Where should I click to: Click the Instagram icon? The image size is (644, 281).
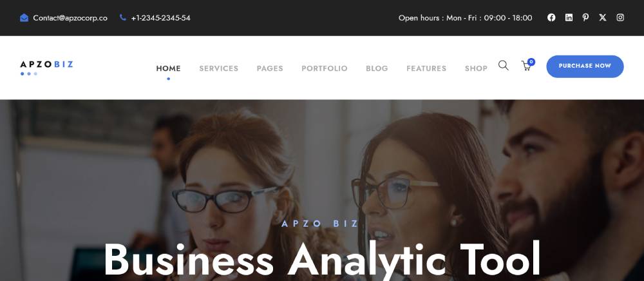click(x=620, y=17)
